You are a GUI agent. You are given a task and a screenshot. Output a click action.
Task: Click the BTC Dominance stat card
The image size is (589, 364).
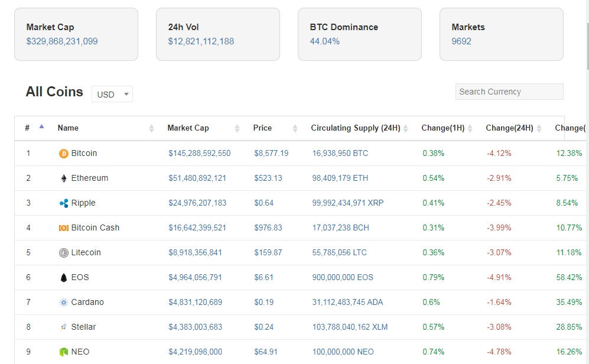point(359,34)
